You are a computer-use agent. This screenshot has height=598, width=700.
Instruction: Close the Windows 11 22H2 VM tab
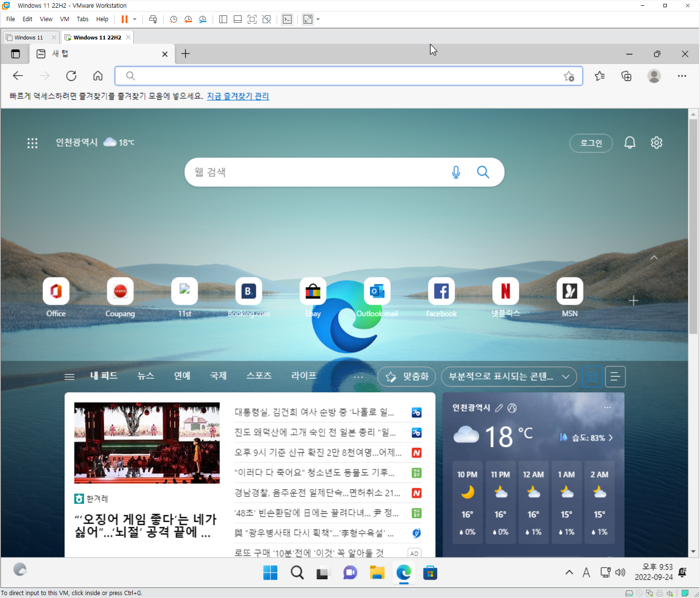pos(128,38)
